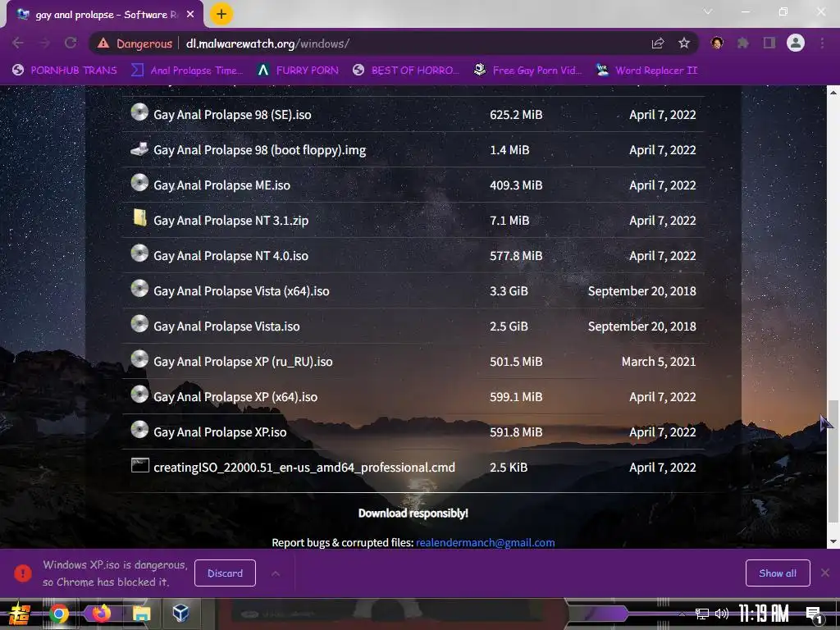Open VirtualBox from the taskbar cube icon
This screenshot has width=840, height=630.
pyautogui.click(x=180, y=612)
